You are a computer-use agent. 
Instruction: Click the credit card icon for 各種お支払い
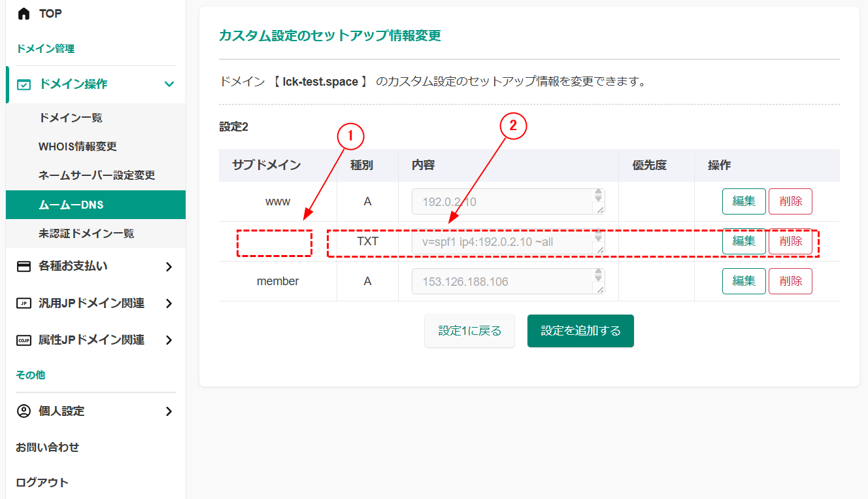pos(24,266)
